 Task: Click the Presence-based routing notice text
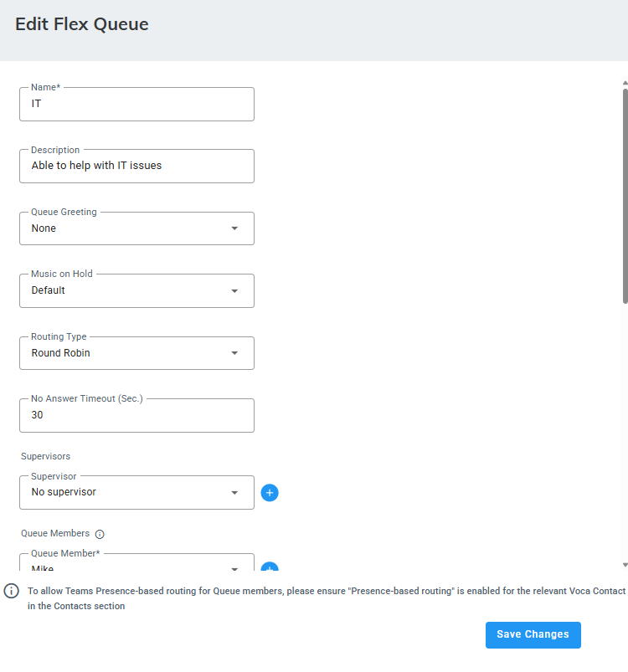327,598
